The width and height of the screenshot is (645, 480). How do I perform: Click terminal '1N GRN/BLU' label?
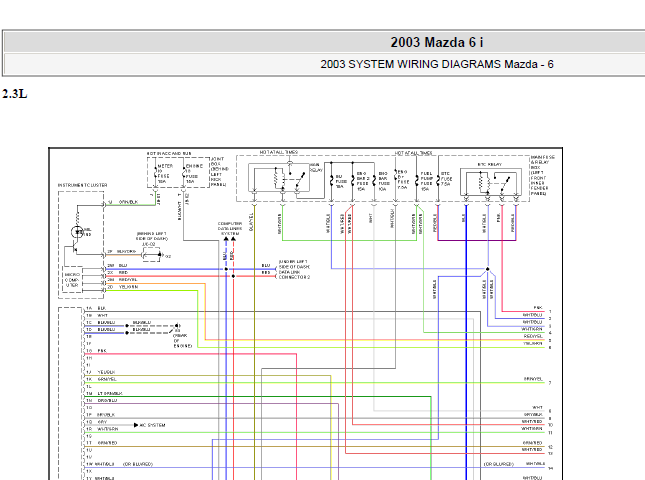pyautogui.click(x=102, y=401)
